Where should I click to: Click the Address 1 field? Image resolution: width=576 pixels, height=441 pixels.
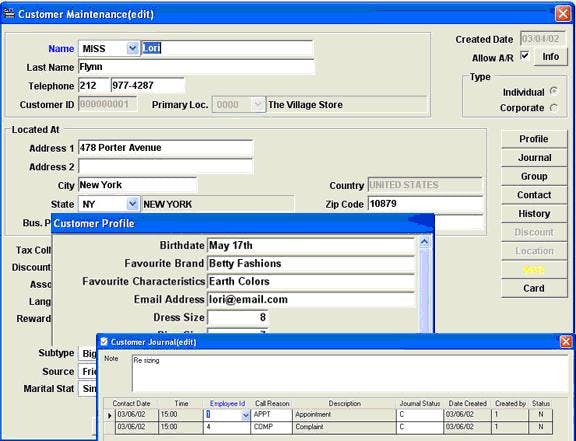pos(165,148)
